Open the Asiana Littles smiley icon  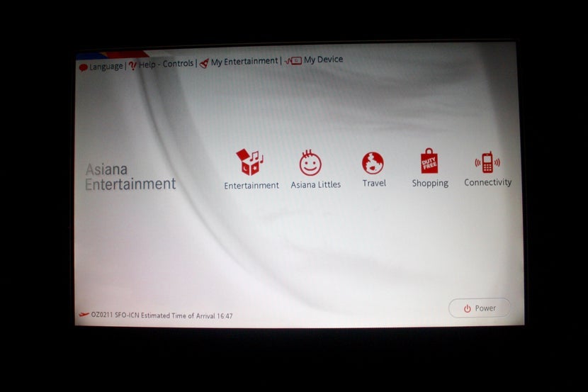coord(310,162)
